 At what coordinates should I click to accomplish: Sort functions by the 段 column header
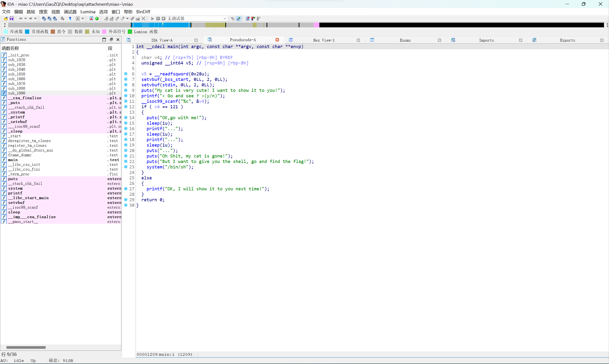click(x=114, y=48)
